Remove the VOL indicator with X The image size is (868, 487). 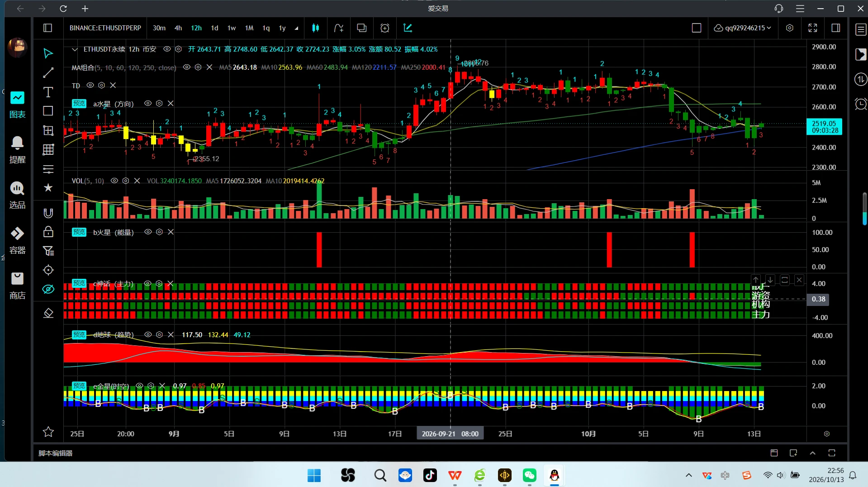(x=137, y=181)
